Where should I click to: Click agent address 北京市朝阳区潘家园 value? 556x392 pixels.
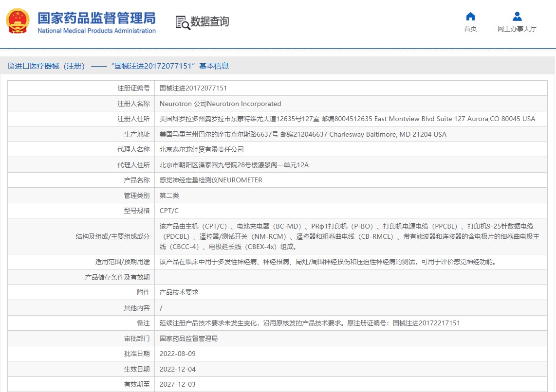234,165
